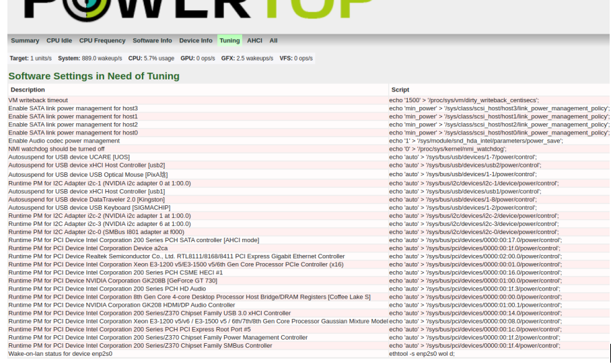Click the Script column header
The image size is (611, 364).
[499, 89]
